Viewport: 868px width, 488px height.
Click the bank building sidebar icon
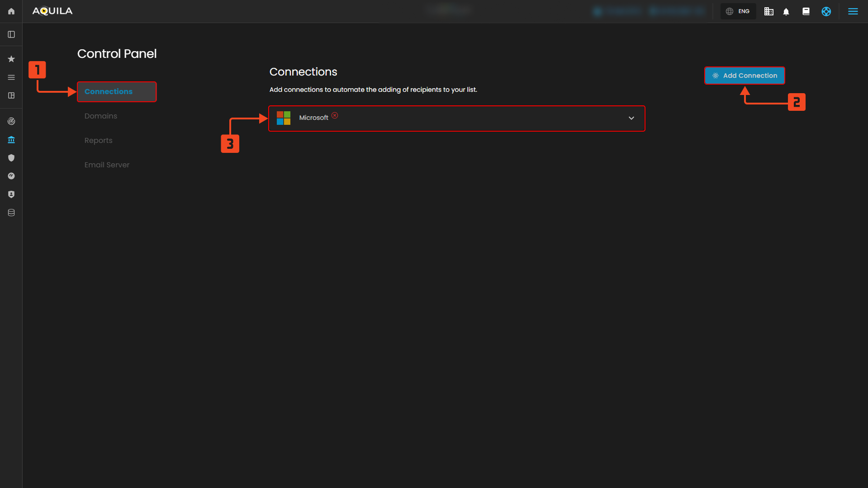[x=11, y=140]
